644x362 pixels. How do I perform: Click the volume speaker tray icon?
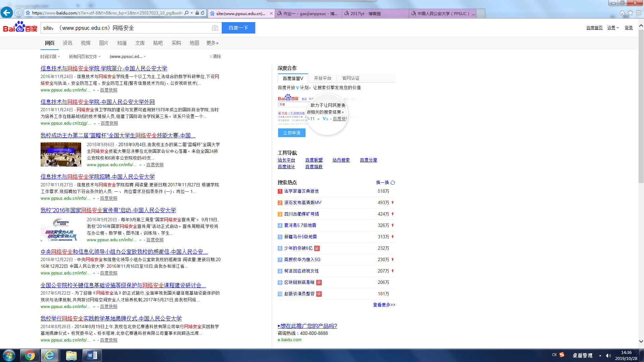tap(608, 355)
